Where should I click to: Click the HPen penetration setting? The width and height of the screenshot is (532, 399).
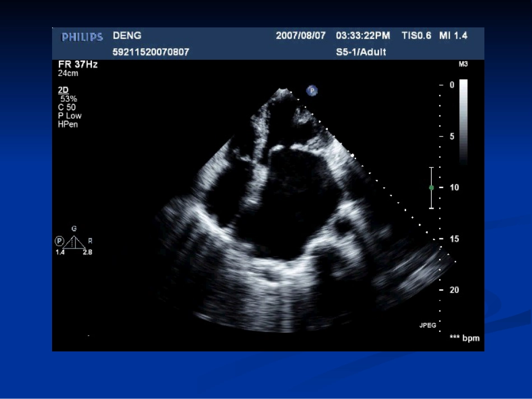(x=68, y=124)
